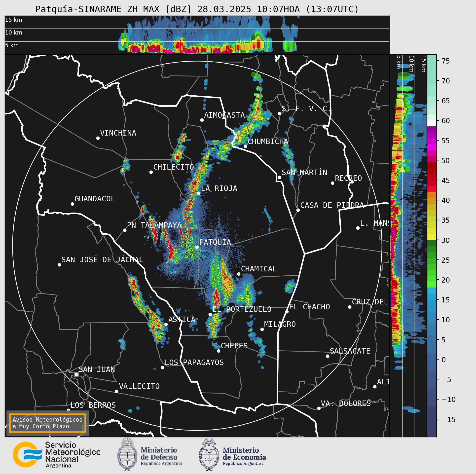Click the L. MANS city label

(375, 223)
